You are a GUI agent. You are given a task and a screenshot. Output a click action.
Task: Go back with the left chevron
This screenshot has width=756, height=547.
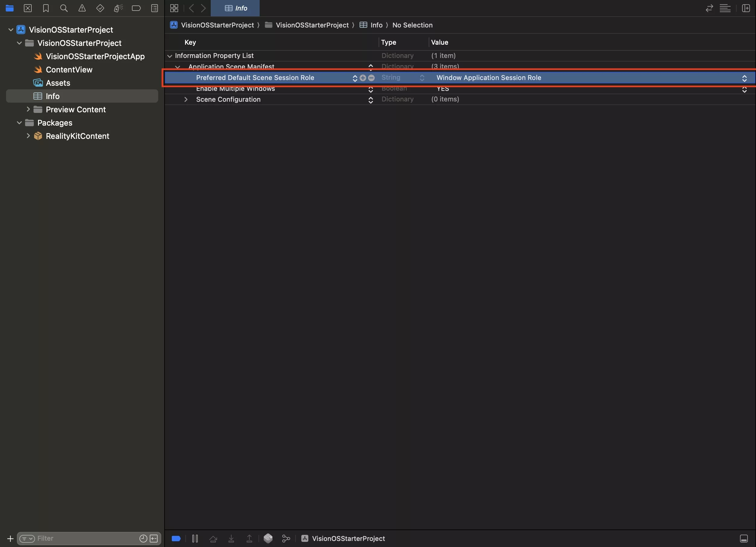click(191, 8)
